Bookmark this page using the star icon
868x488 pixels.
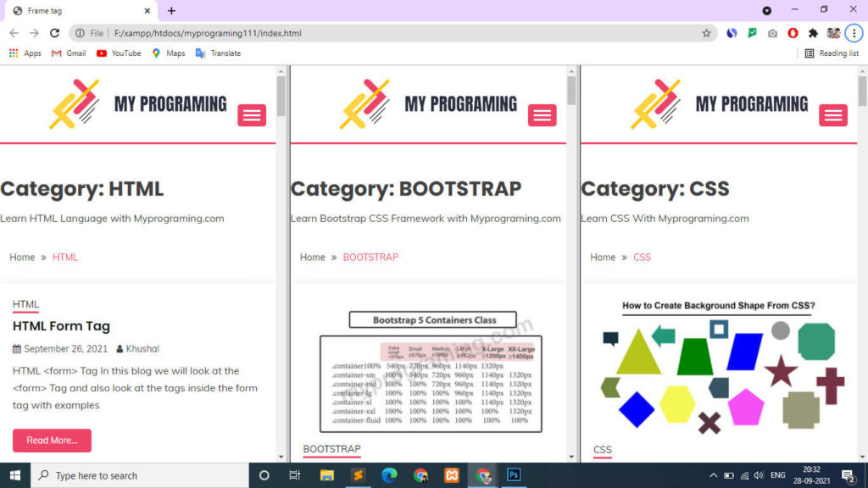pos(707,33)
